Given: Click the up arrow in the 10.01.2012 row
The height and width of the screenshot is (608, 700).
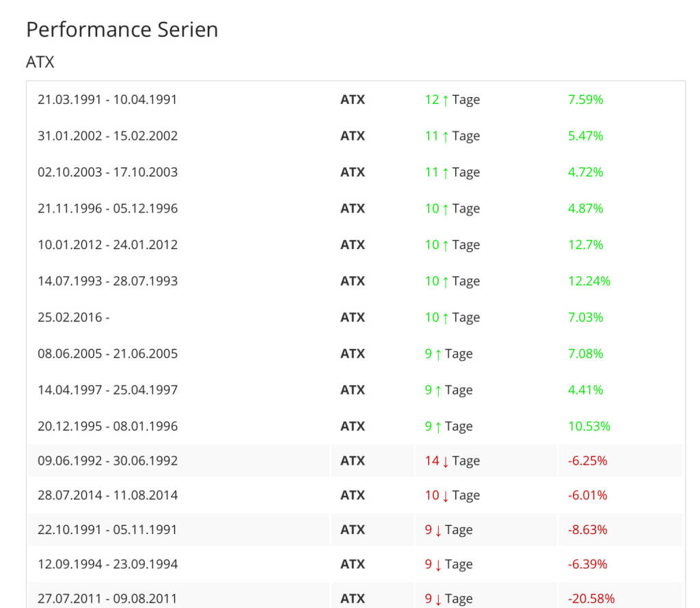Looking at the screenshot, I should tap(446, 245).
